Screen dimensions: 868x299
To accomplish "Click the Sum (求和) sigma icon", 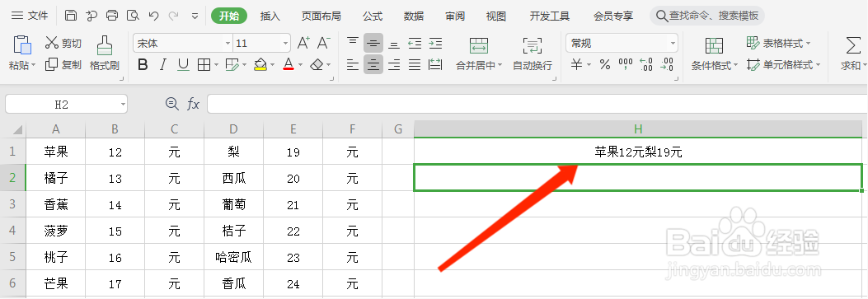I will 852,45.
